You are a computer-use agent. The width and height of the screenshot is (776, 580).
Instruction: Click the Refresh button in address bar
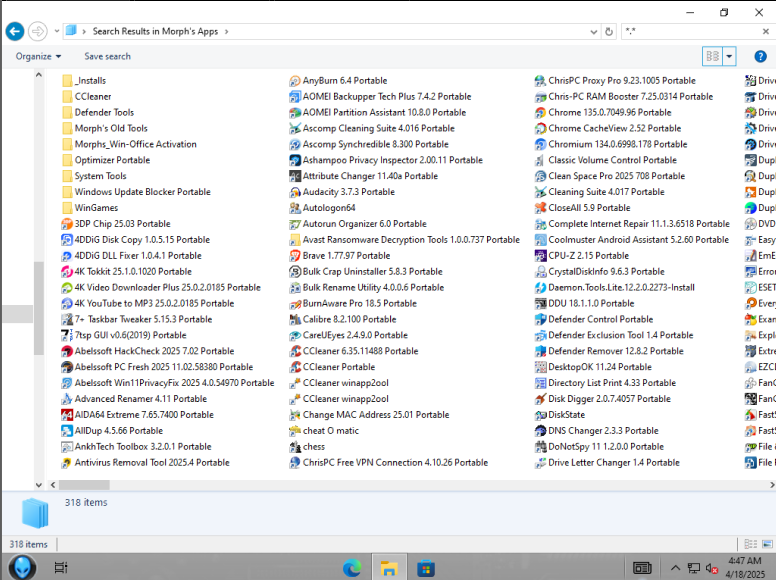click(x=609, y=32)
